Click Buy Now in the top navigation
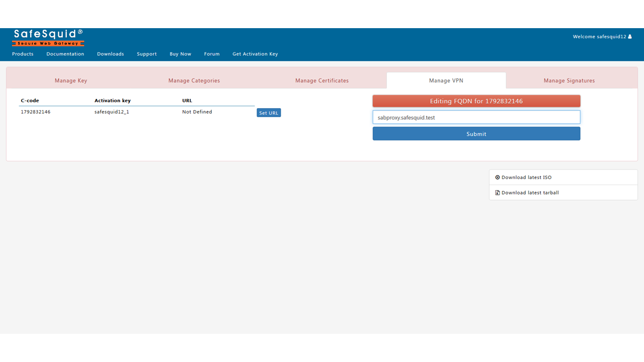 coord(180,54)
